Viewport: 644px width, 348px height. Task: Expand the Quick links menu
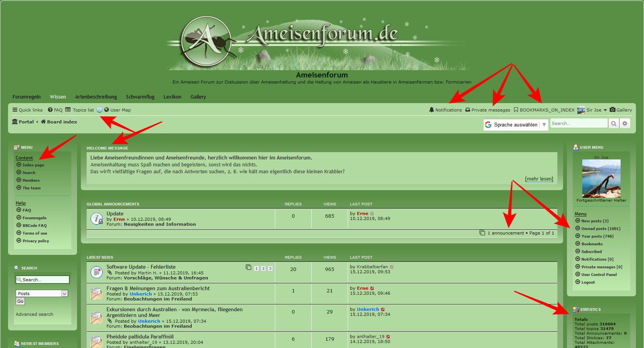[x=27, y=110]
